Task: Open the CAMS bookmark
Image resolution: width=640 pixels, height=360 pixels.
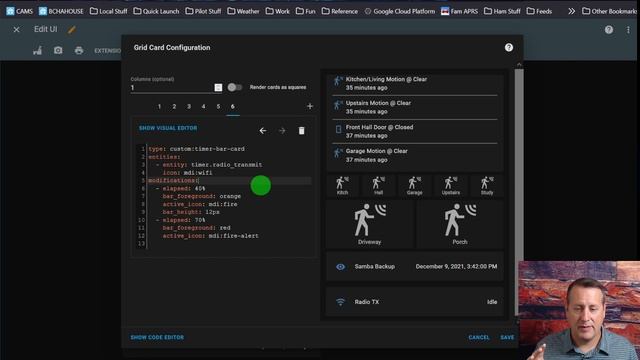Action: coord(19,11)
